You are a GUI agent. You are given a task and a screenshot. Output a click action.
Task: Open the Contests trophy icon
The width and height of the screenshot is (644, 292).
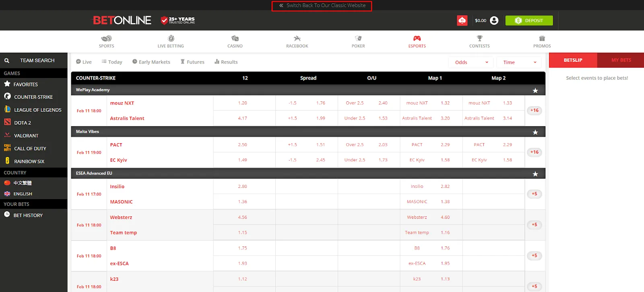click(x=479, y=39)
